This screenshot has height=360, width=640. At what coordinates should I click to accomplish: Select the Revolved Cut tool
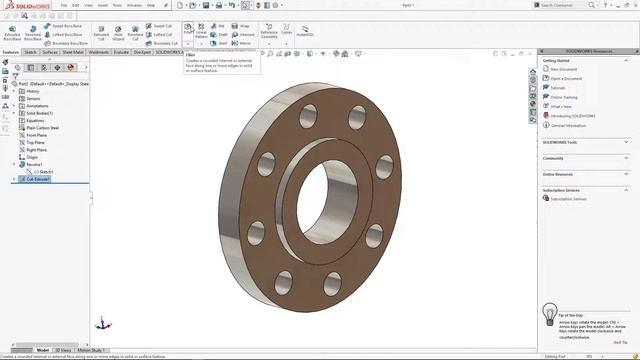135,33
